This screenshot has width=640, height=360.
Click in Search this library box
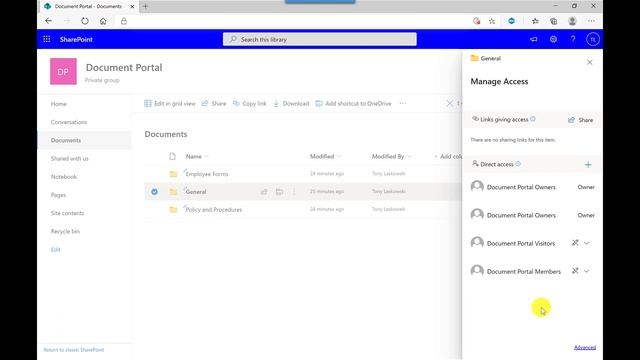click(320, 39)
